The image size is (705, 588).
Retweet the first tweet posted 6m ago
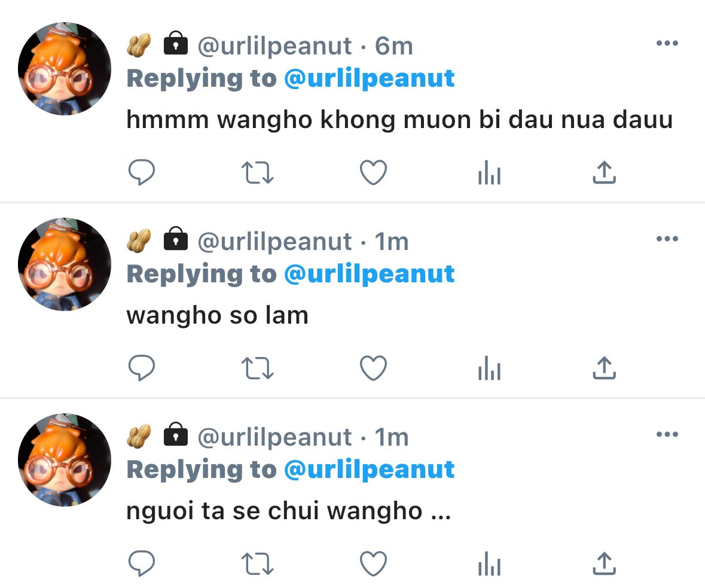258,173
